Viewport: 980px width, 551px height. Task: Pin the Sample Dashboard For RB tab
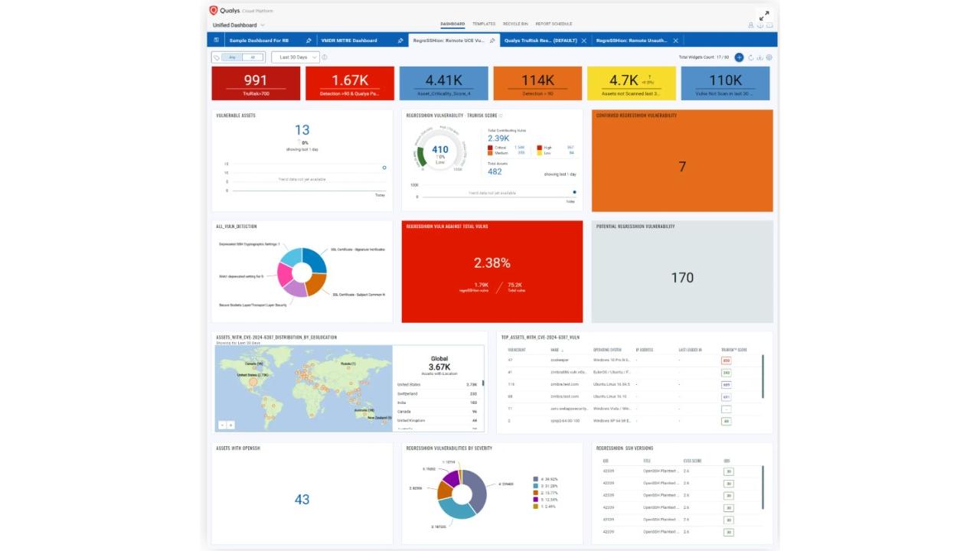coord(308,41)
